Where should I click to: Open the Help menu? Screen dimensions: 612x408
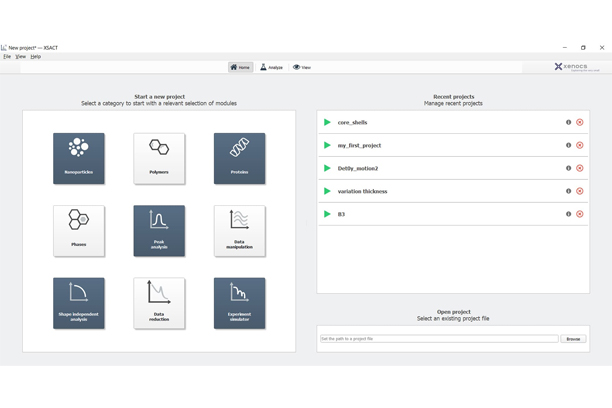point(36,57)
